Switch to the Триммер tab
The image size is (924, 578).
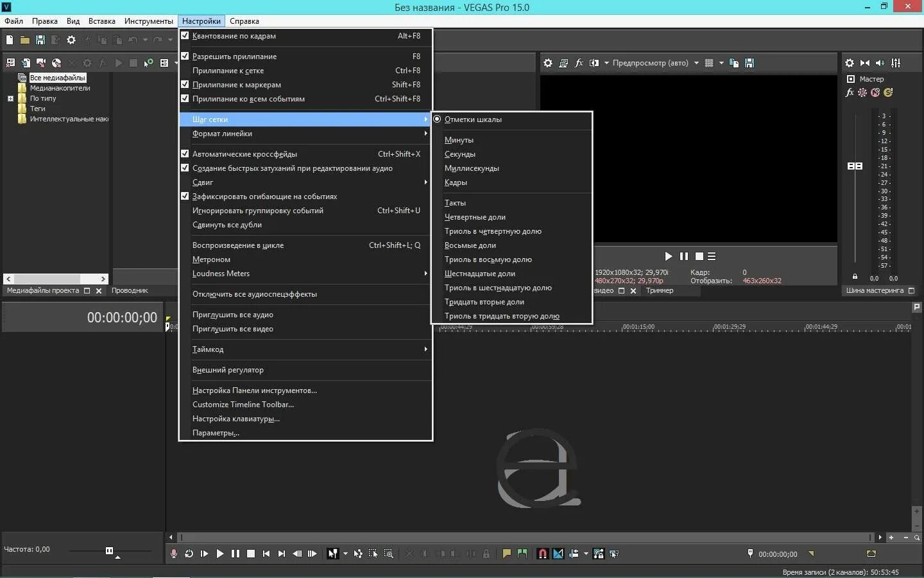pos(660,291)
